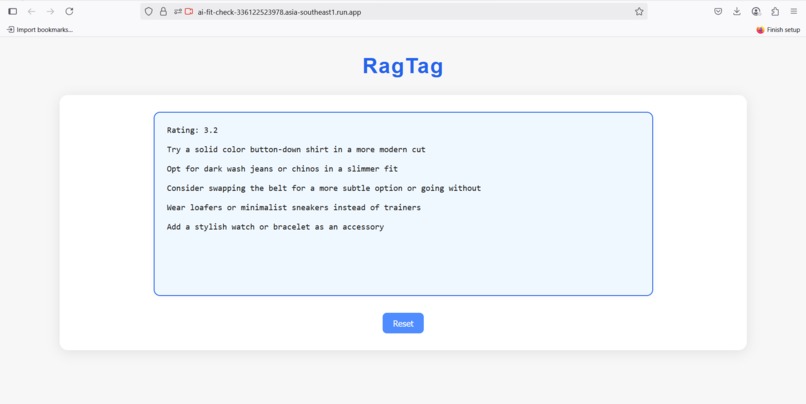806x404 pixels.
Task: Reload the page with refresh icon
Action: (69, 11)
